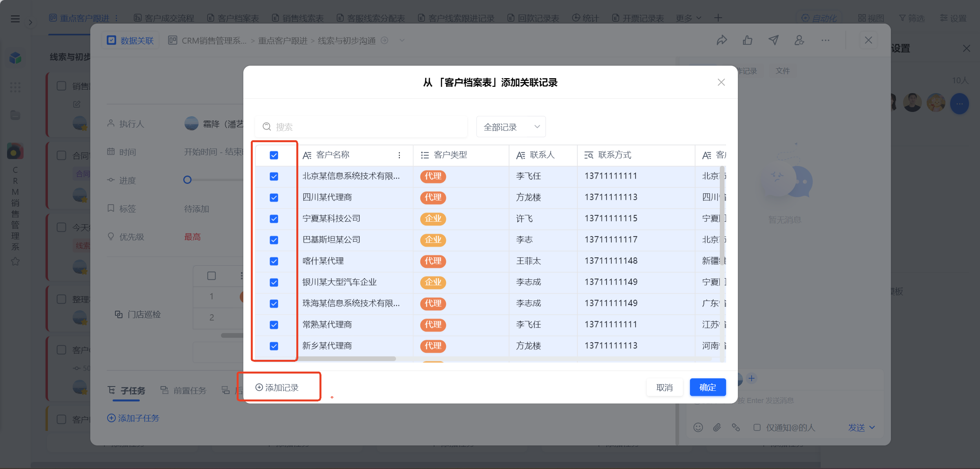Click the dialog table horizontal scrollbar
Viewport: 980px width, 469px height.
pyautogui.click(x=347, y=358)
